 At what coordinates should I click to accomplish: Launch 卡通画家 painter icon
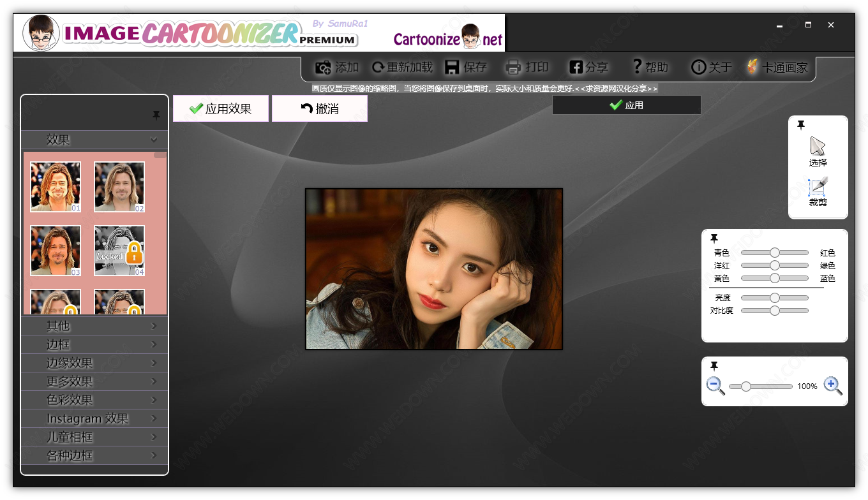pyautogui.click(x=753, y=66)
